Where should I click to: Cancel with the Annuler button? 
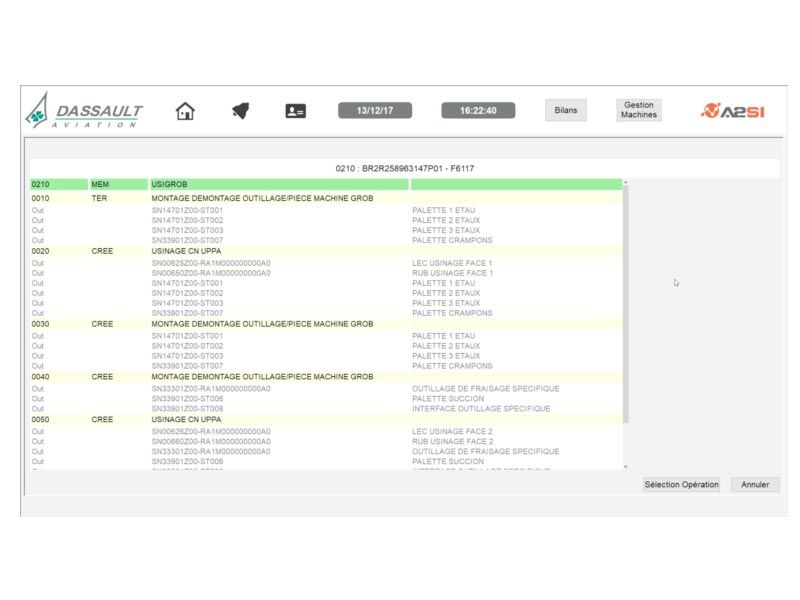pyautogui.click(x=755, y=484)
